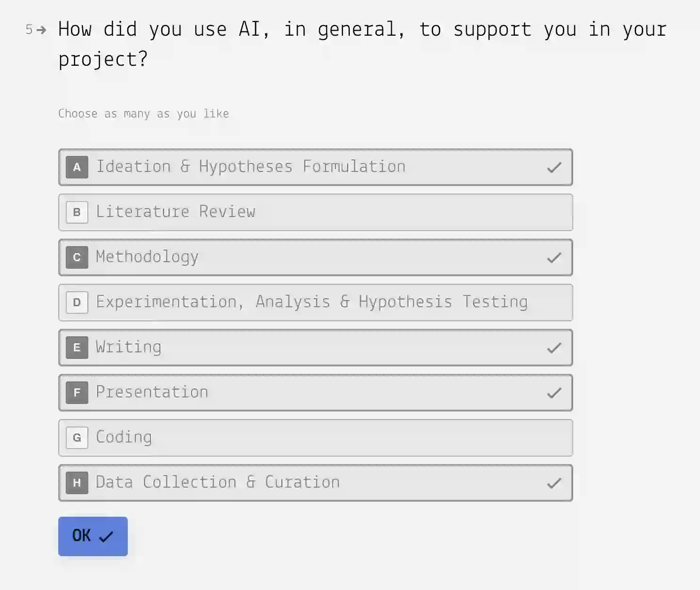700x590 pixels.
Task: Click the question 5 arrow indicator
Action: 41,30
